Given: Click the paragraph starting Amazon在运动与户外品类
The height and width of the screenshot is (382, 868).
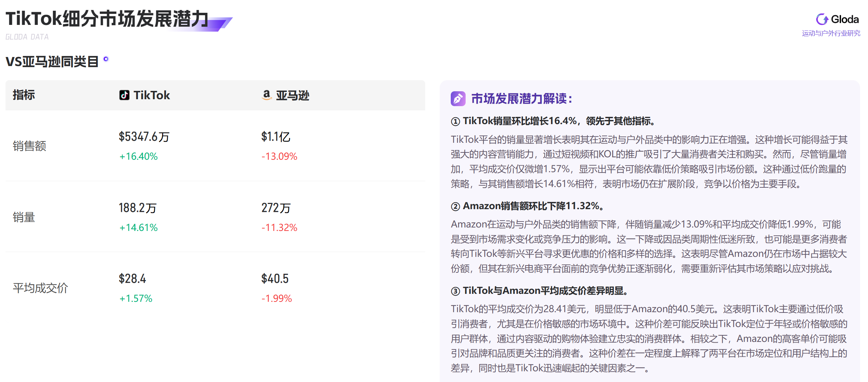Looking at the screenshot, I should 649,246.
